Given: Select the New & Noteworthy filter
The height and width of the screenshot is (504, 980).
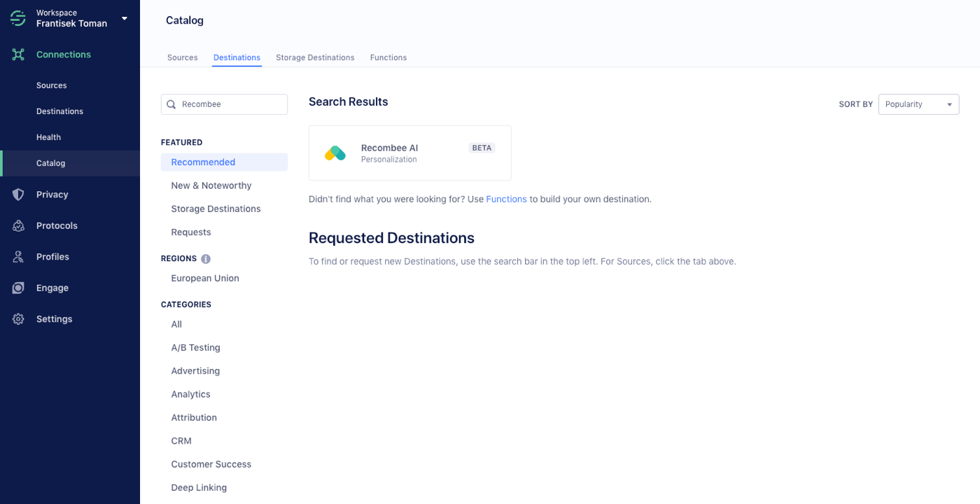Looking at the screenshot, I should coord(211,185).
